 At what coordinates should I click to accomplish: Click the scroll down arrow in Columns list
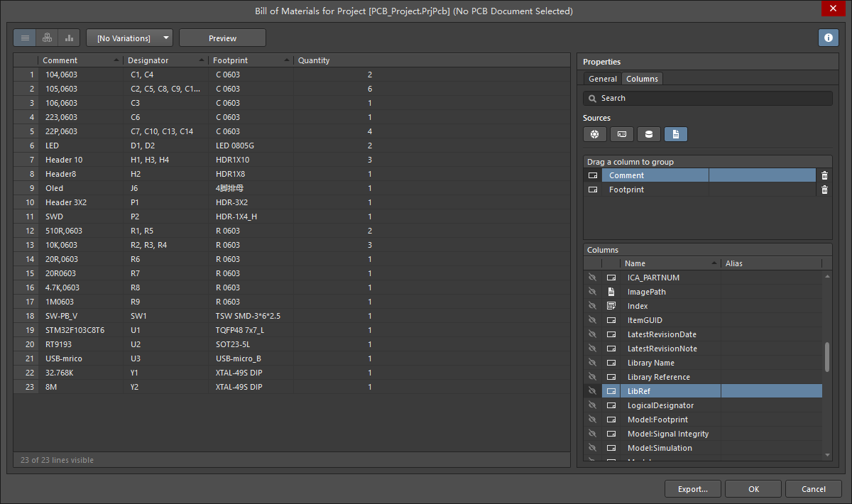[x=827, y=455]
